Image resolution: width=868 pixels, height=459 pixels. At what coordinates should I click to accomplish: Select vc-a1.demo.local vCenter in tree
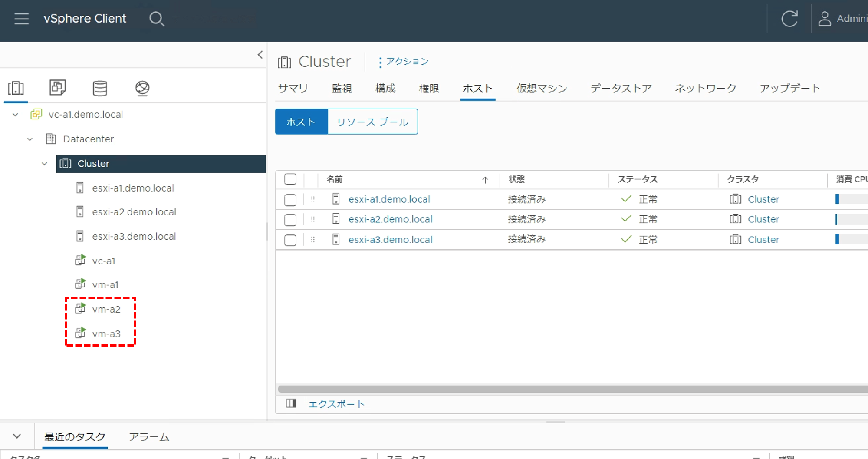(85, 115)
